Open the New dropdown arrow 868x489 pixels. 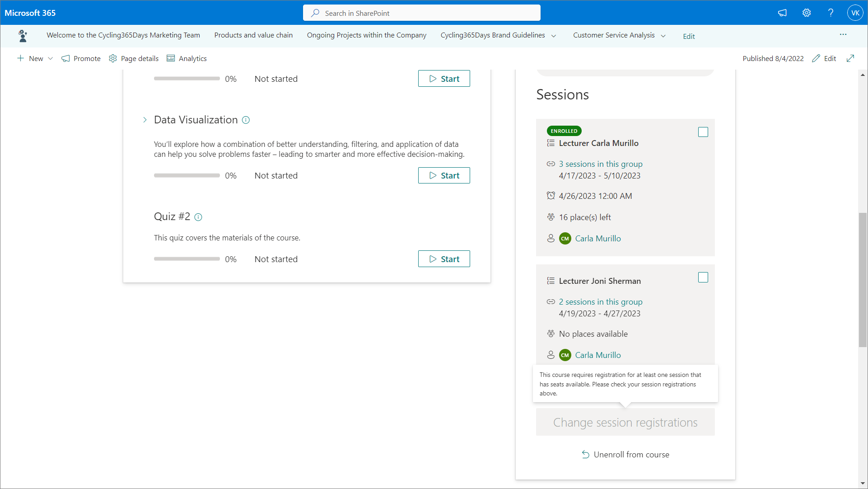pos(51,59)
